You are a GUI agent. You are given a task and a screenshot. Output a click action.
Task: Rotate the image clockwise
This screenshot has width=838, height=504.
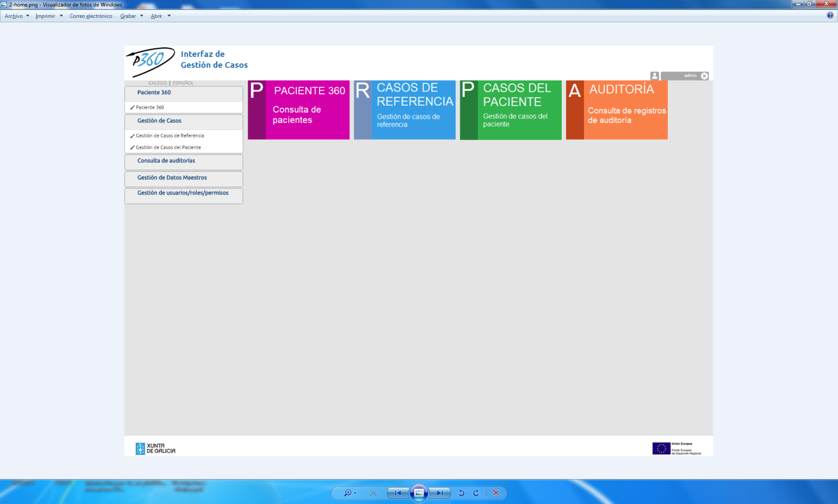pos(476,493)
